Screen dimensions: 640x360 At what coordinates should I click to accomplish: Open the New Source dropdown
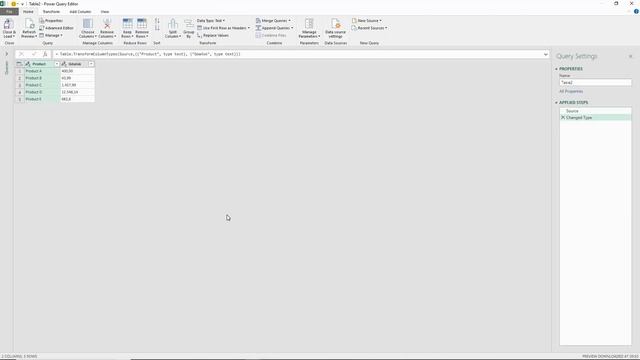pos(367,20)
